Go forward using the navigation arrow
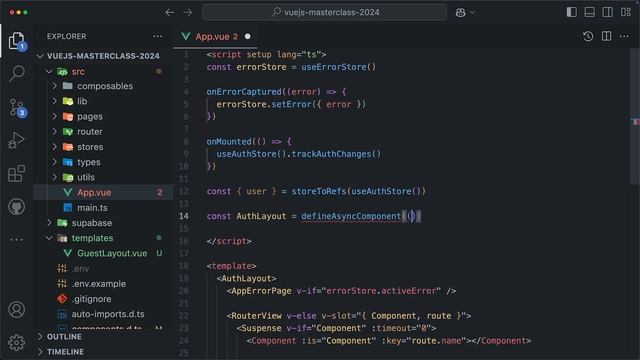This screenshot has height=360, width=640. [x=188, y=12]
